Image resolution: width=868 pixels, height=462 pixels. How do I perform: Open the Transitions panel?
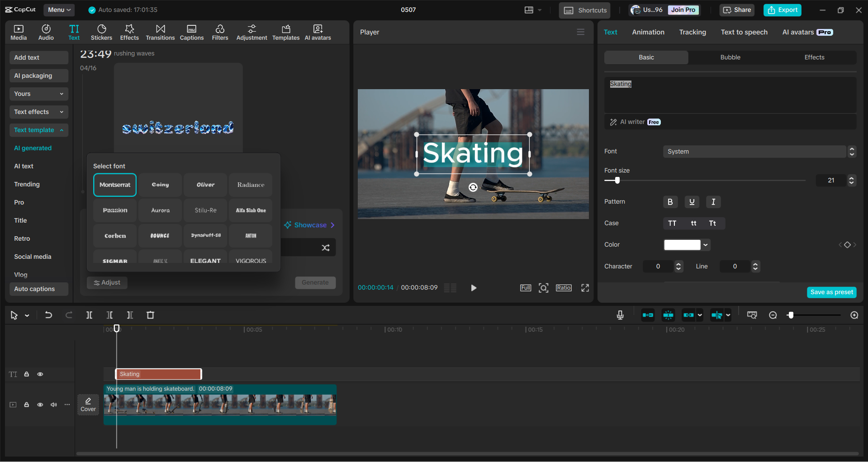coord(160,32)
